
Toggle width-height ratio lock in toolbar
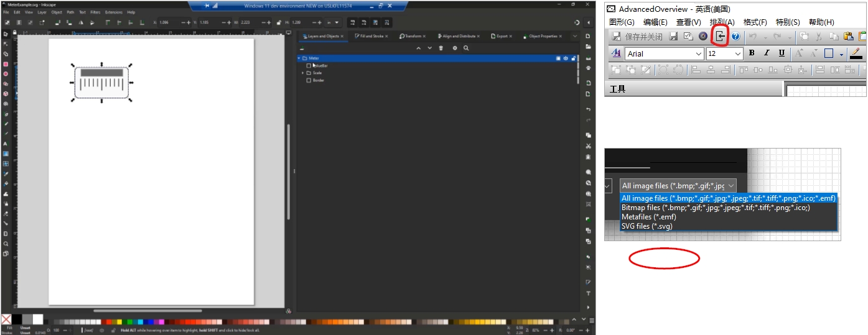pos(278,22)
